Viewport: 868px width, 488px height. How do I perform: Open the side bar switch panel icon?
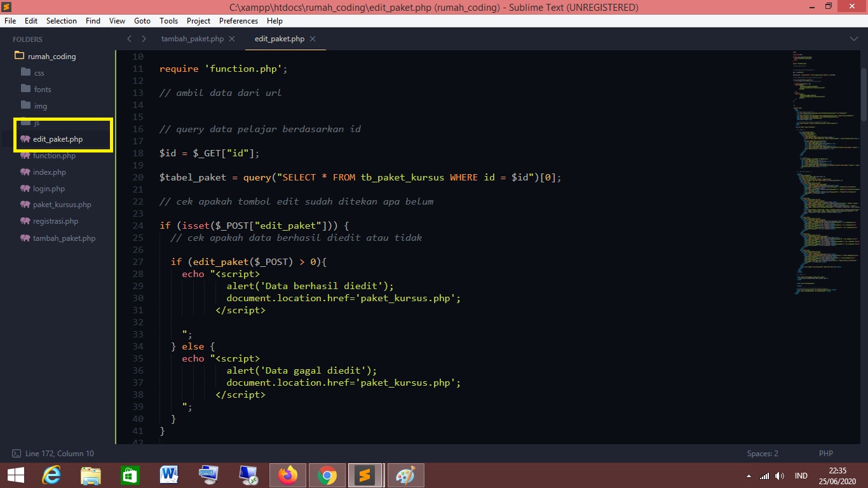click(17, 454)
